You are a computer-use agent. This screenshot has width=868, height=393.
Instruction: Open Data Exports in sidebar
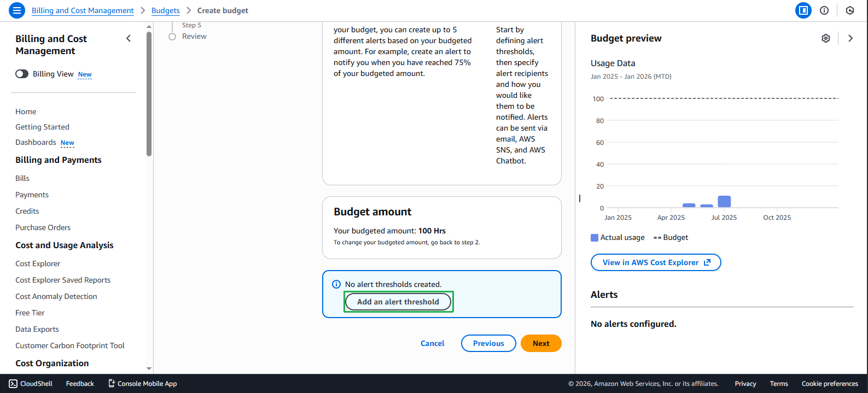(x=37, y=329)
